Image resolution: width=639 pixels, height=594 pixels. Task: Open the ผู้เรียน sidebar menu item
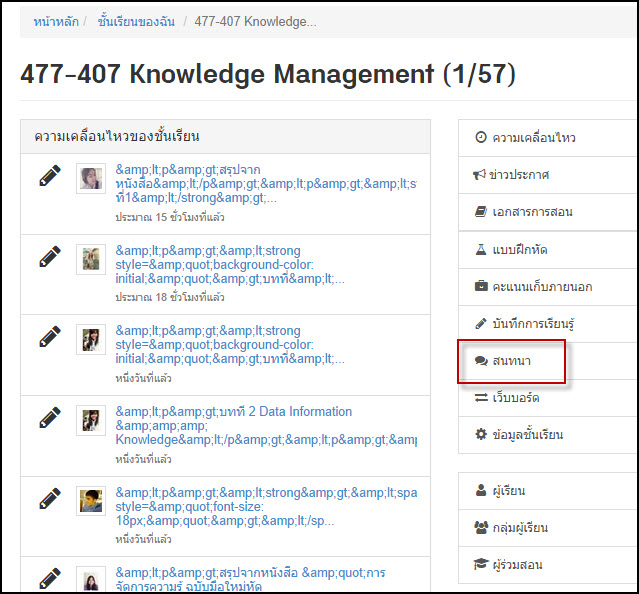547,491
